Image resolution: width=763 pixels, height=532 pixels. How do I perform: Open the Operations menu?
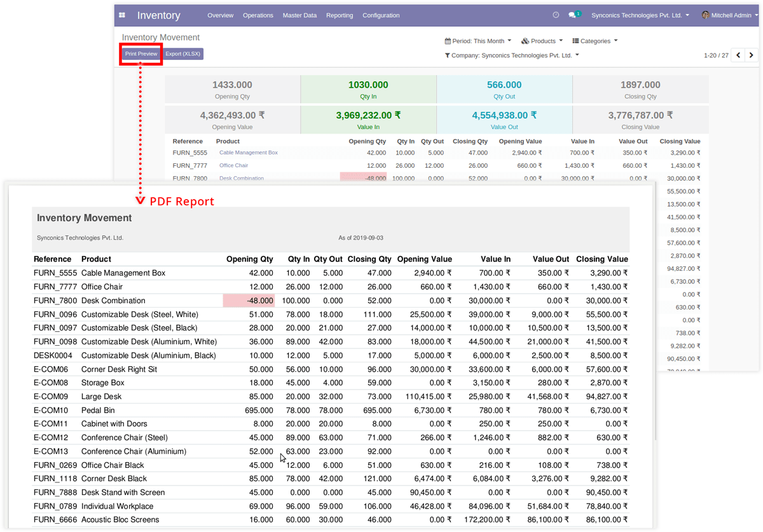258,15
